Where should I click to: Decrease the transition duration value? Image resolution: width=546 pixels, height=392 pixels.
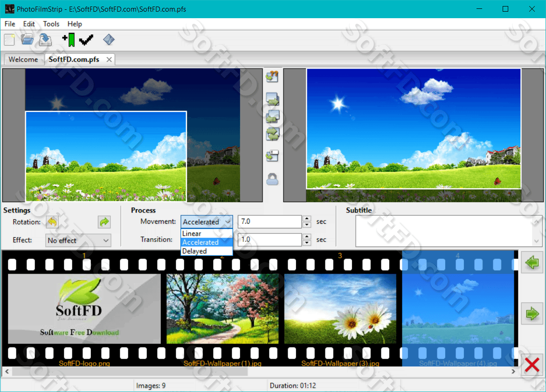point(307,243)
